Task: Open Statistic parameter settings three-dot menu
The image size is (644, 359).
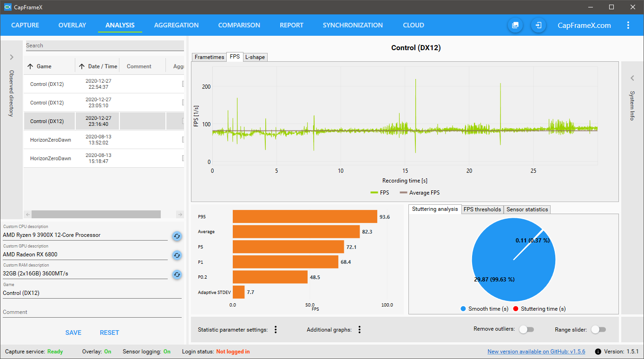Action: click(x=276, y=330)
